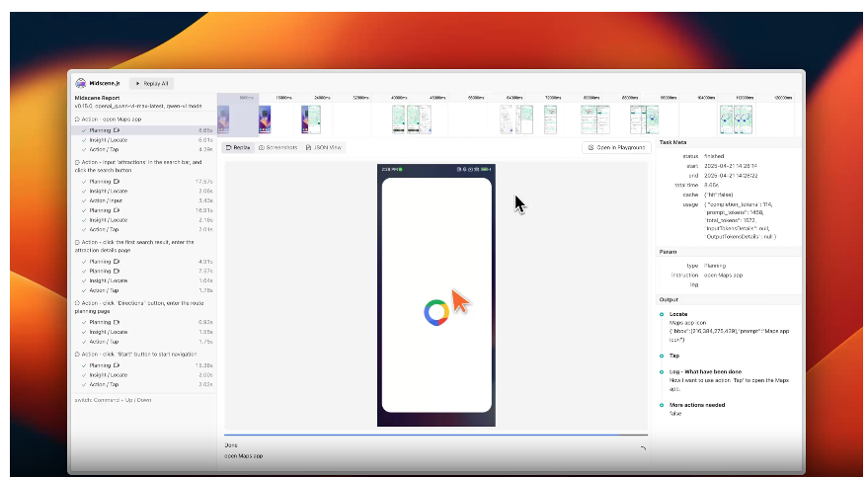The width and height of the screenshot is (868, 477).
Task: Click the Locate entry in Output panel
Action: [678, 314]
